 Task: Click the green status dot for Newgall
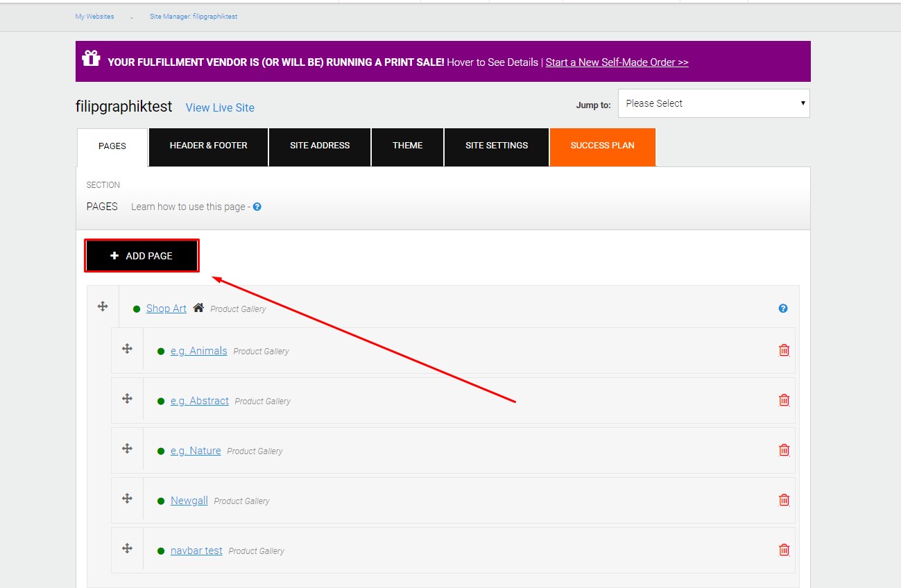(x=161, y=501)
